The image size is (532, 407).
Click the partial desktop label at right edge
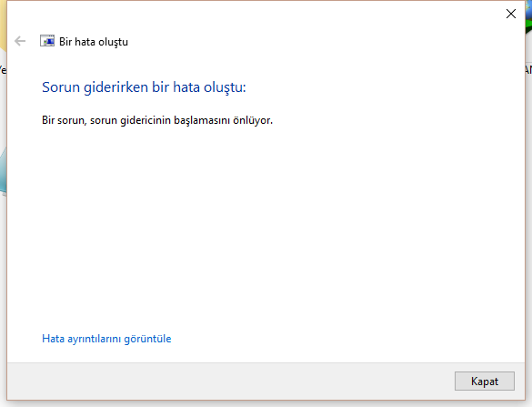coord(528,69)
